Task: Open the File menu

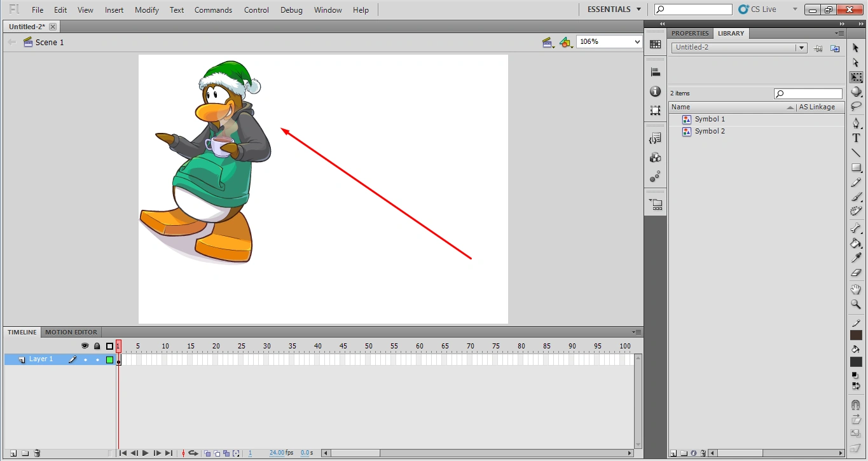Action: coord(38,10)
